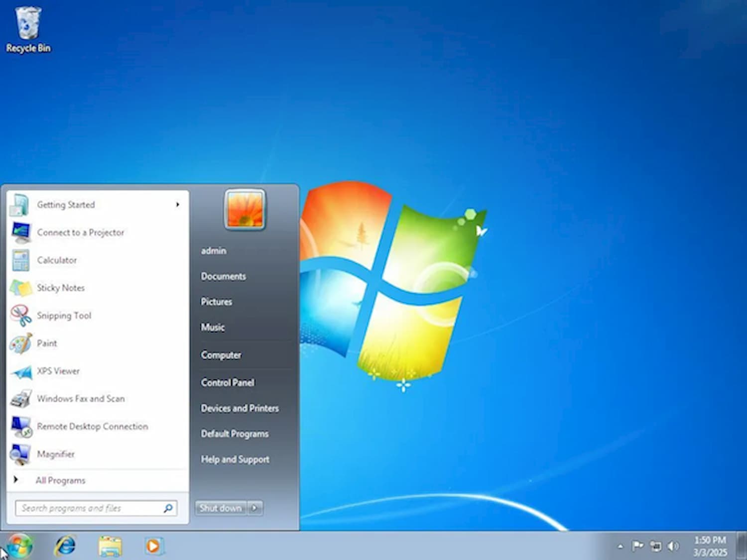The image size is (747, 560).
Task: Click the Shut down button
Action: point(220,508)
